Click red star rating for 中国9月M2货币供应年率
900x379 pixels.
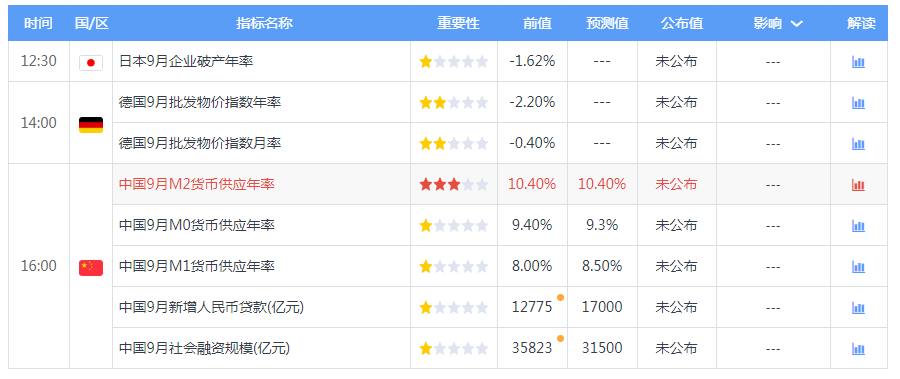[x=453, y=184]
